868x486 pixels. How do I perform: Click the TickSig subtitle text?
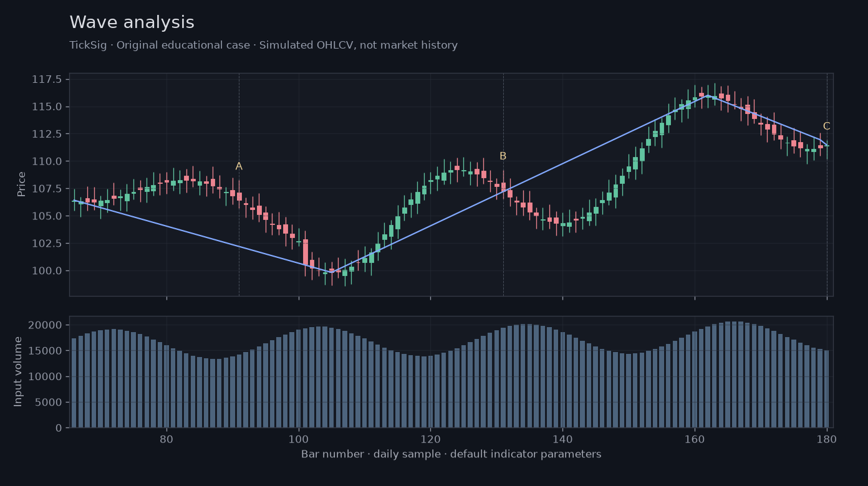click(264, 45)
